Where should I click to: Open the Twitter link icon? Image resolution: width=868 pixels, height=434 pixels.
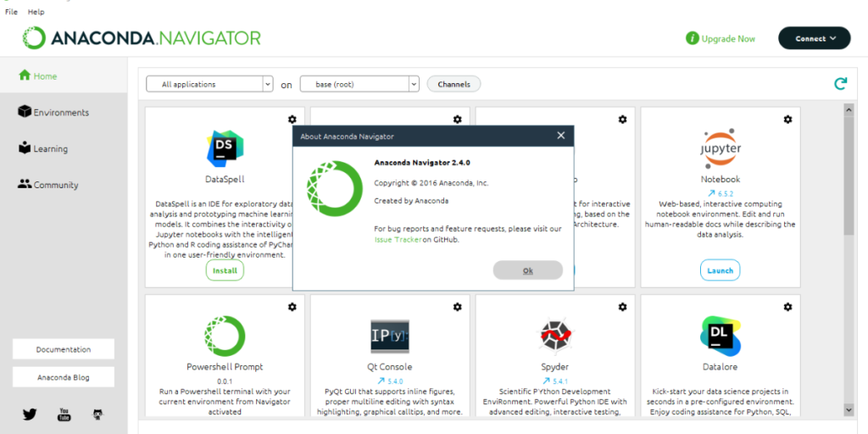coord(30,414)
